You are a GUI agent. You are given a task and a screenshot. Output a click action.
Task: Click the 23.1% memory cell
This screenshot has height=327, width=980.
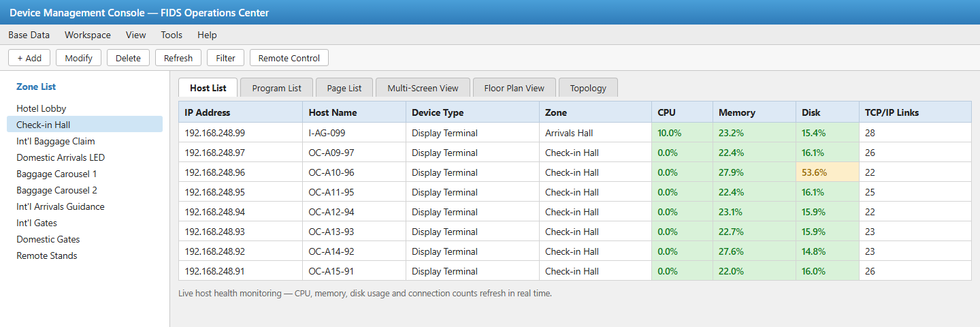tap(755, 212)
